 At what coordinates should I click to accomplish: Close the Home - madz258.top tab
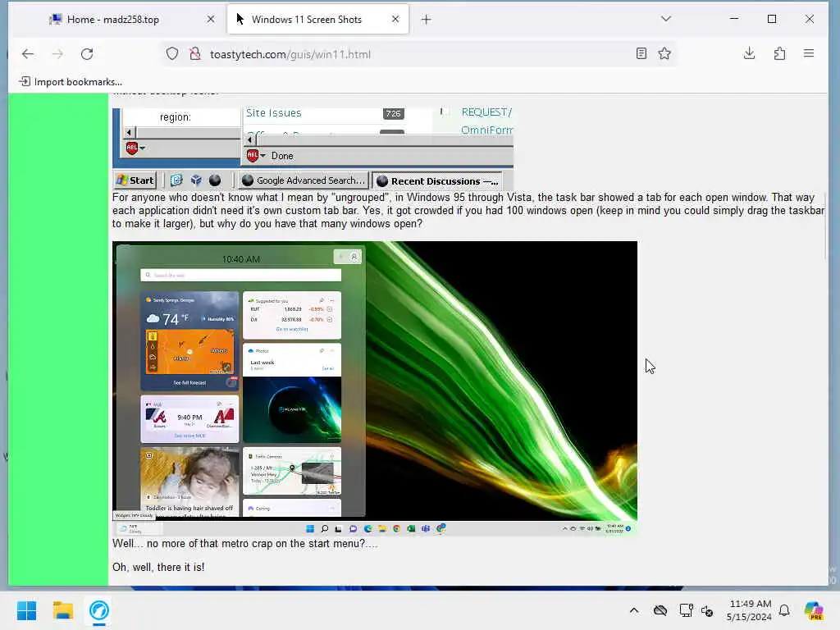point(211,20)
